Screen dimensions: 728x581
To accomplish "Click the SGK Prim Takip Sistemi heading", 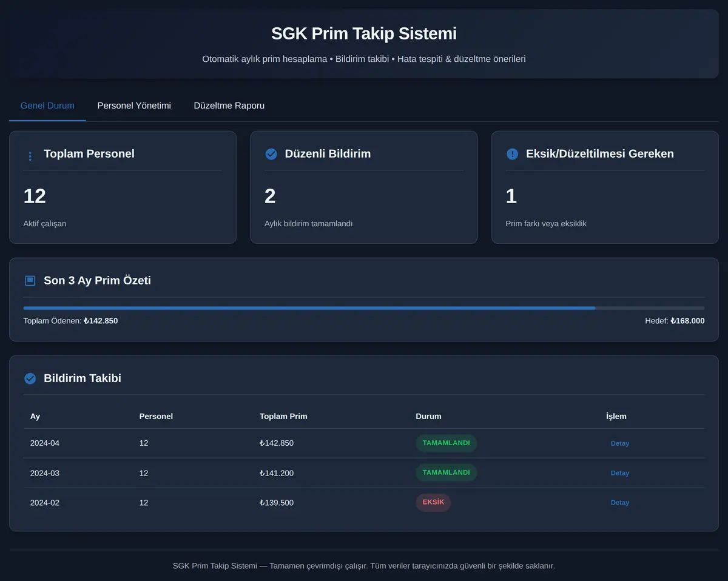I will (364, 33).
